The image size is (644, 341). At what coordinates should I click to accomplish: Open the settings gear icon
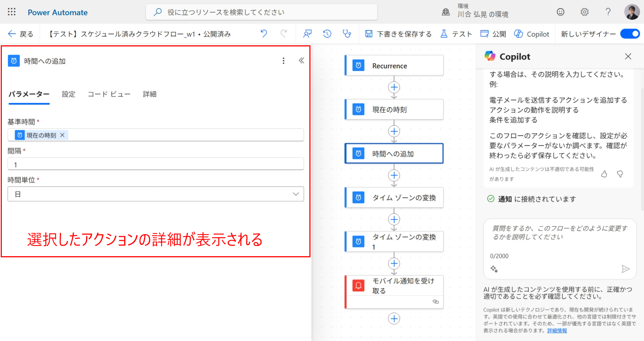[x=584, y=12]
